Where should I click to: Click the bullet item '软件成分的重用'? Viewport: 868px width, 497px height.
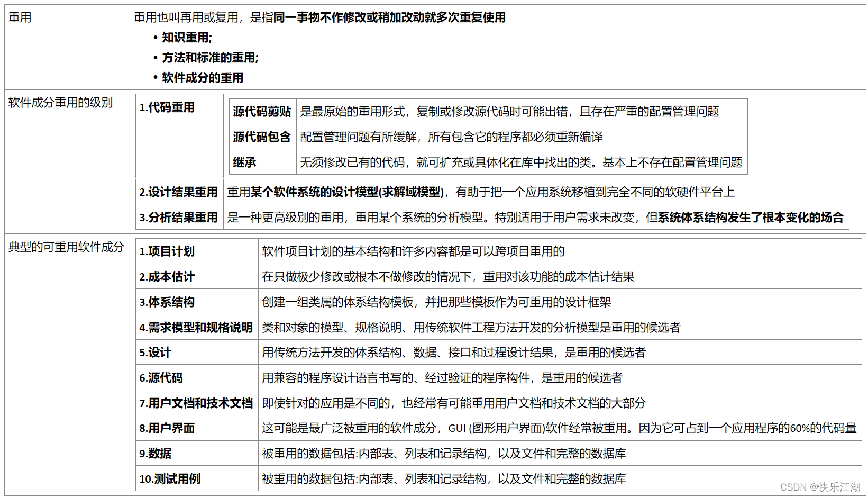(203, 78)
